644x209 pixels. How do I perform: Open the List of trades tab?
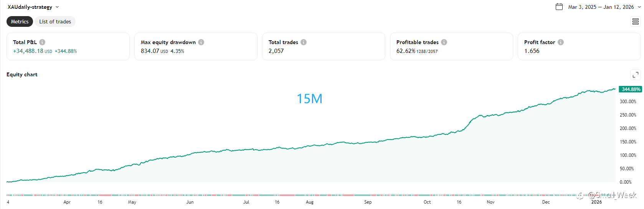55,21
